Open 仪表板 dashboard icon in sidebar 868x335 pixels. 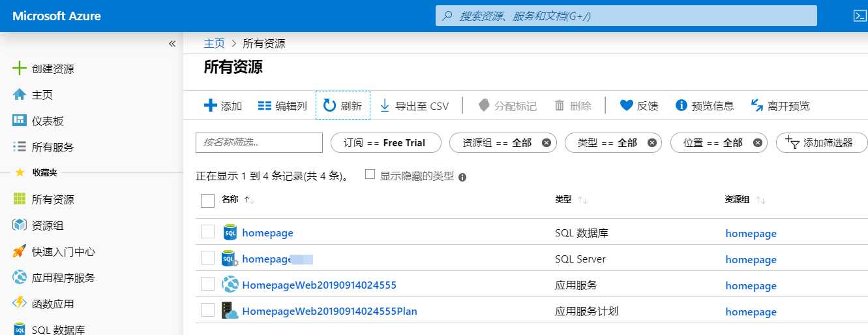coord(20,121)
